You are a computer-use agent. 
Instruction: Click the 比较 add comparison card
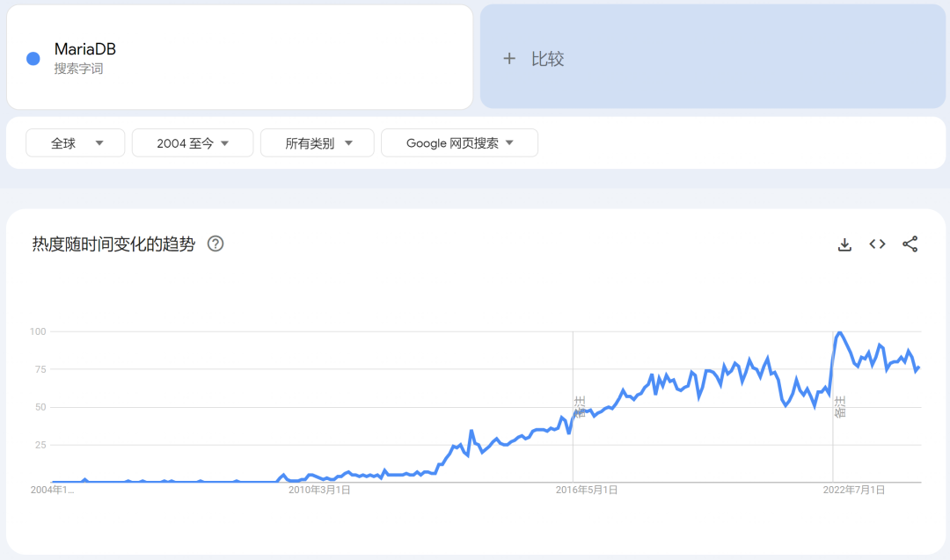click(x=712, y=57)
